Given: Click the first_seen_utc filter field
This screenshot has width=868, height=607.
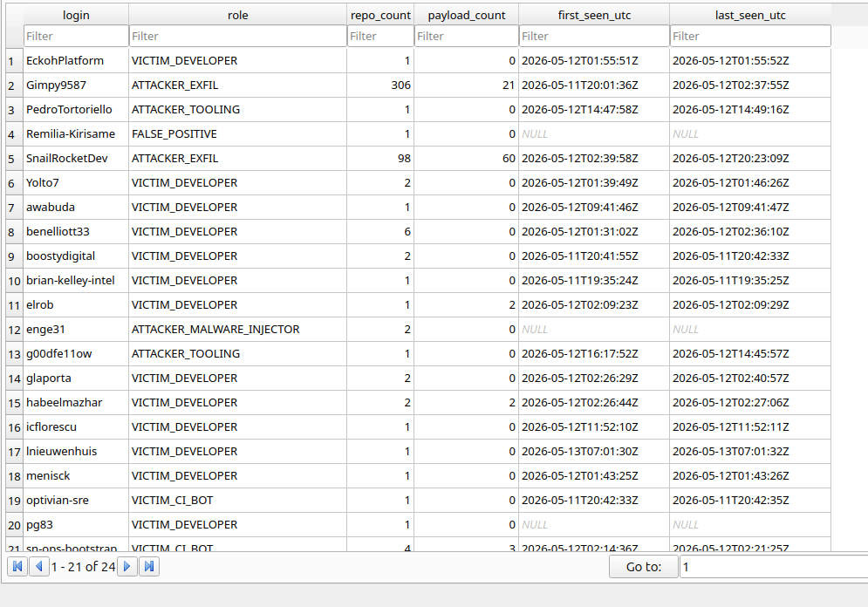Looking at the screenshot, I should pyautogui.click(x=594, y=36).
